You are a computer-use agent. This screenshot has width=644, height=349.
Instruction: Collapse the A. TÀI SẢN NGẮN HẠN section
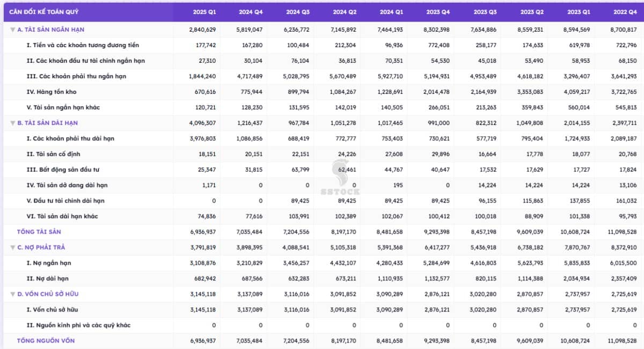coord(12,30)
